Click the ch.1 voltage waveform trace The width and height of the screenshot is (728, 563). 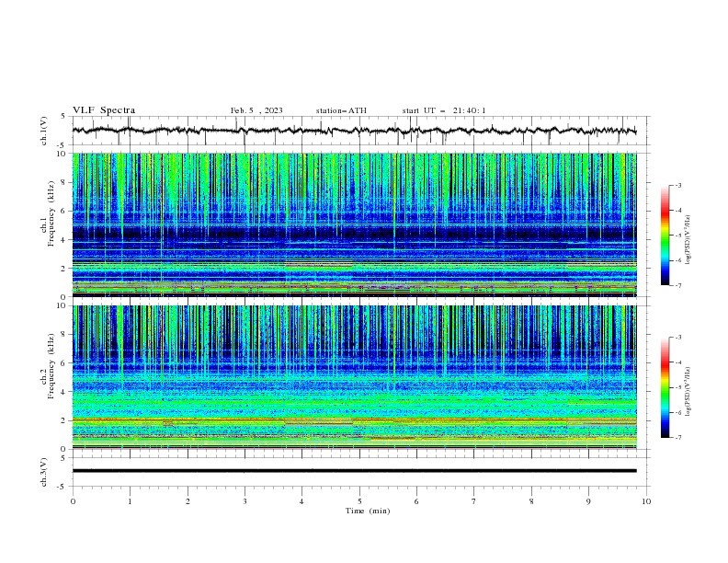pos(354,131)
